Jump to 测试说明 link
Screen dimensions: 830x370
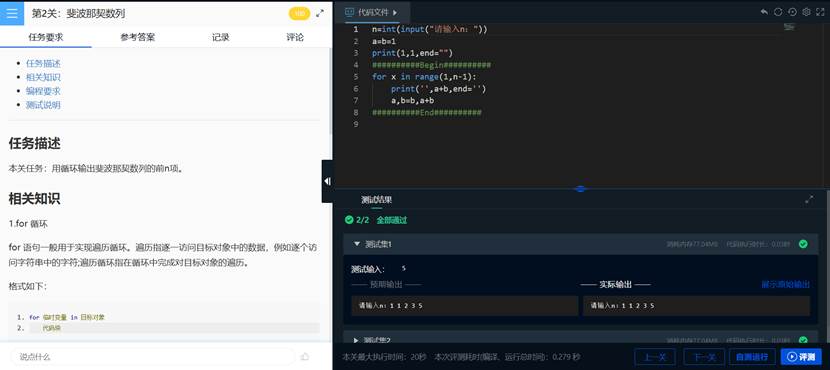[x=43, y=105]
